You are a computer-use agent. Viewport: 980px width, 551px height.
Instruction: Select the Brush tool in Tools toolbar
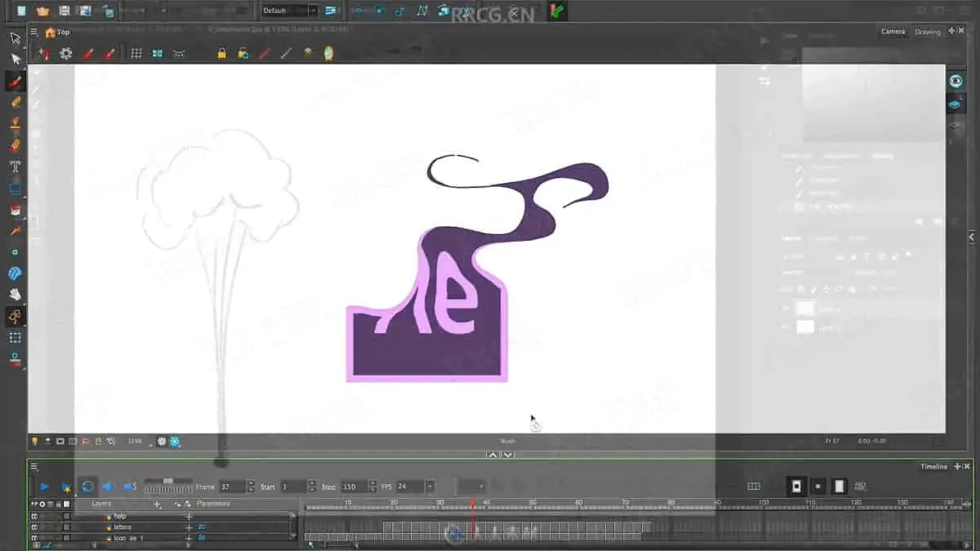15,81
